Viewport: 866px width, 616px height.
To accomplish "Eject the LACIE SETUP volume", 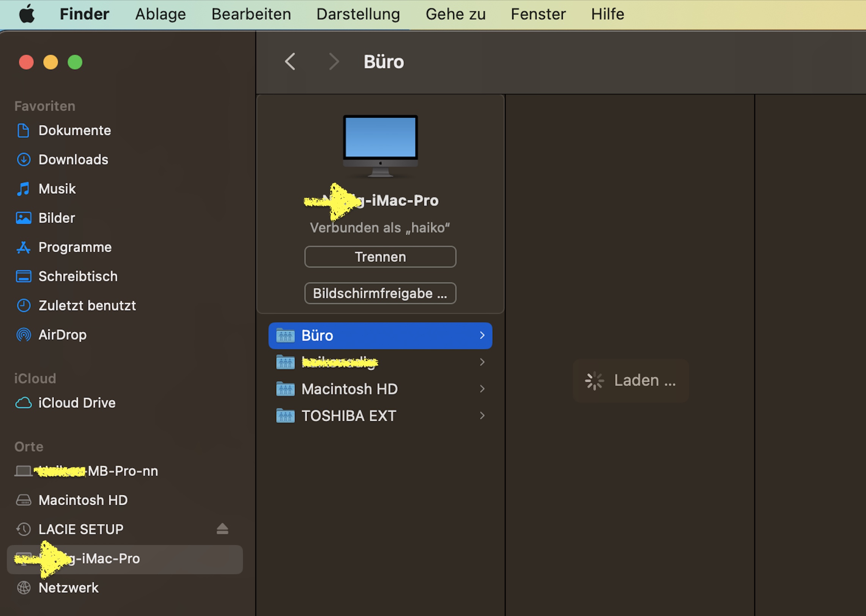I will (x=222, y=529).
